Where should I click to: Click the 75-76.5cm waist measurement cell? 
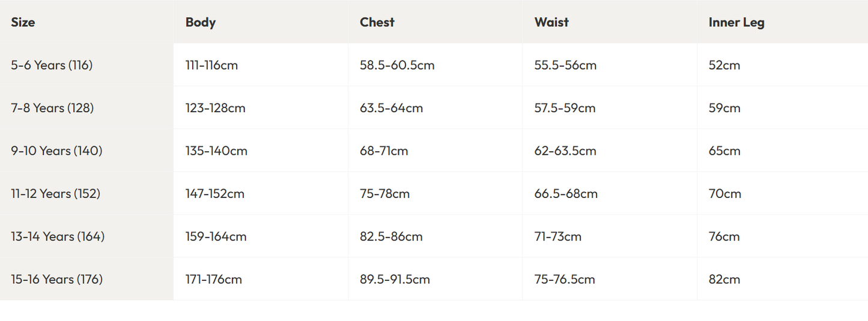click(x=565, y=280)
